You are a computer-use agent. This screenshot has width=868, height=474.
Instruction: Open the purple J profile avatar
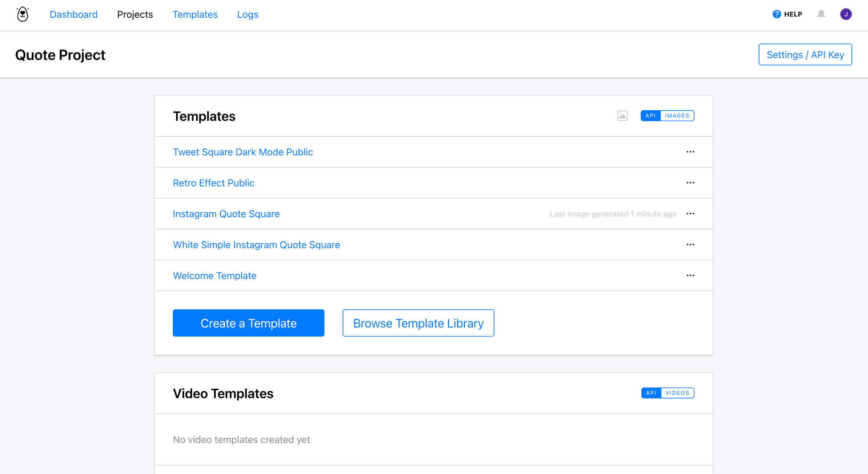point(846,14)
